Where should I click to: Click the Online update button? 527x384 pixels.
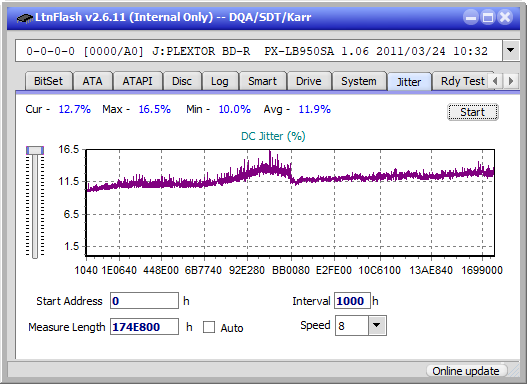(466, 371)
